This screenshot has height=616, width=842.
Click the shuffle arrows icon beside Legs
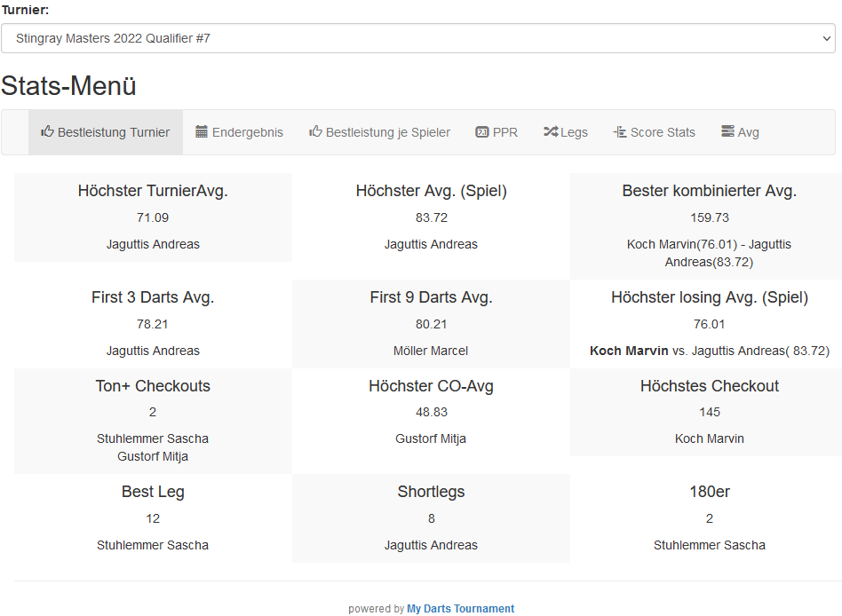tap(551, 132)
